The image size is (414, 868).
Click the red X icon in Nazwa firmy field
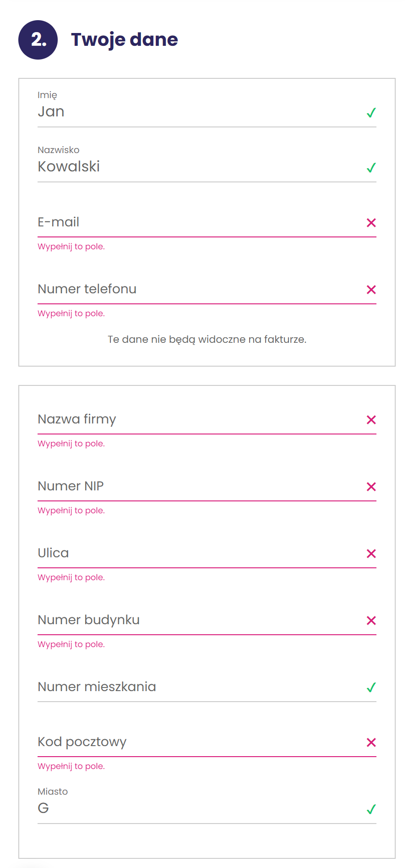click(371, 420)
